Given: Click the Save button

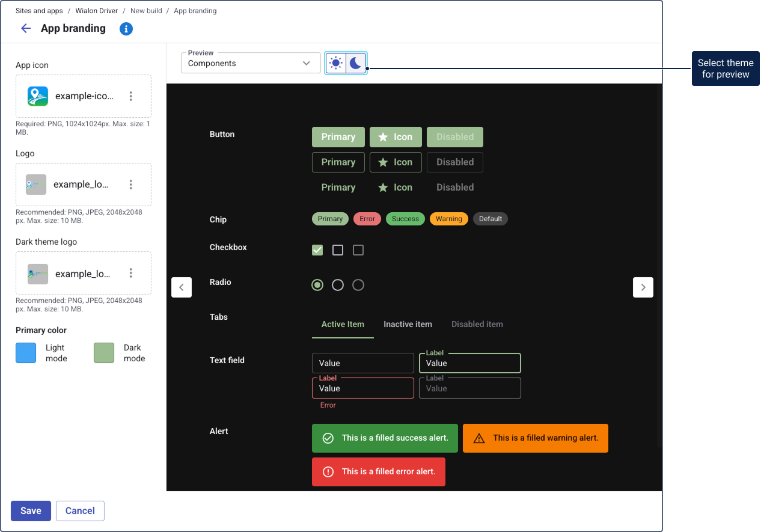Looking at the screenshot, I should click(31, 511).
